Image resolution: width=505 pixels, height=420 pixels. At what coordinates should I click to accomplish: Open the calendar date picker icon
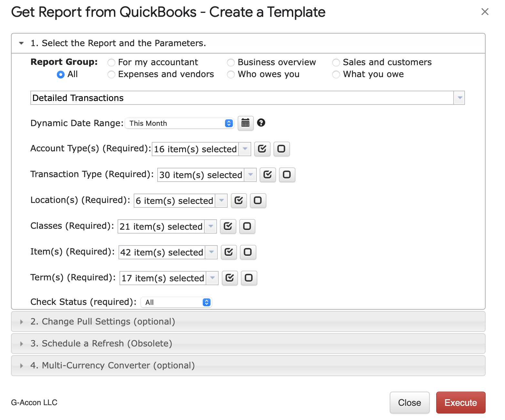(245, 123)
